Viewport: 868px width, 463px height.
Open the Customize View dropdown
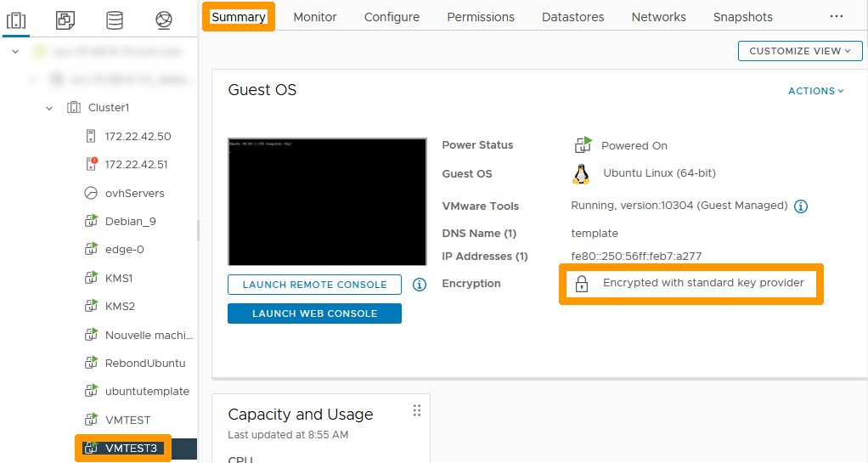[800, 51]
